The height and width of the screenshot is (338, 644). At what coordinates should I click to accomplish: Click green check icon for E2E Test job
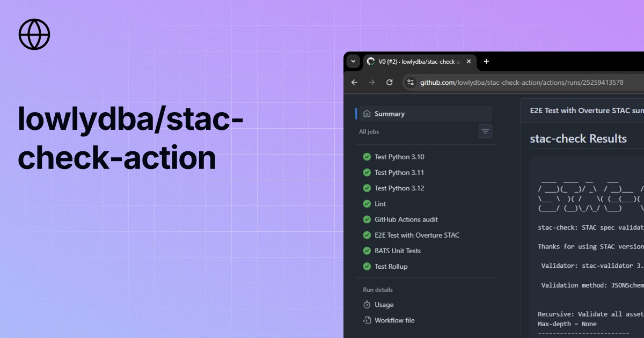367,235
